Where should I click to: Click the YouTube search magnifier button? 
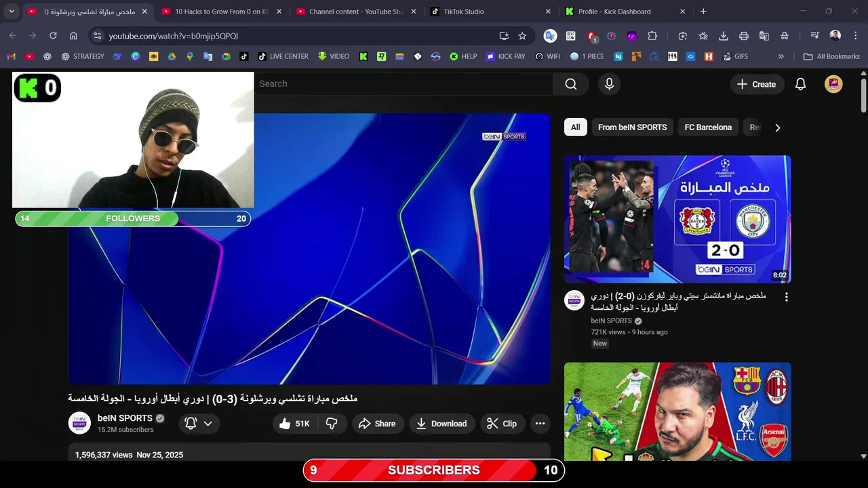571,84
